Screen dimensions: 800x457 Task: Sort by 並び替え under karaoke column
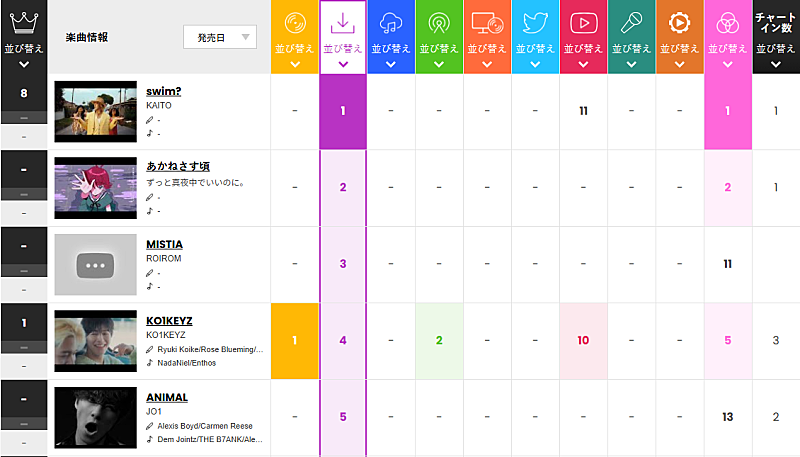[631, 49]
